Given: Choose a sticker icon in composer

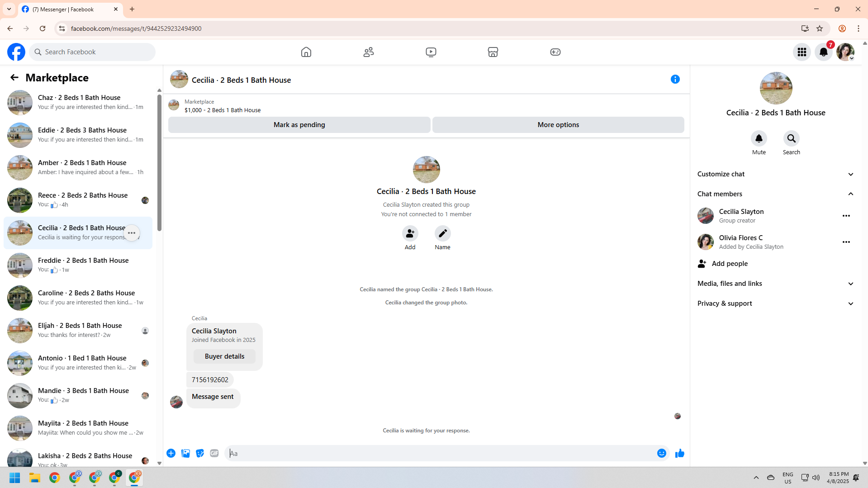Looking at the screenshot, I should (200, 453).
